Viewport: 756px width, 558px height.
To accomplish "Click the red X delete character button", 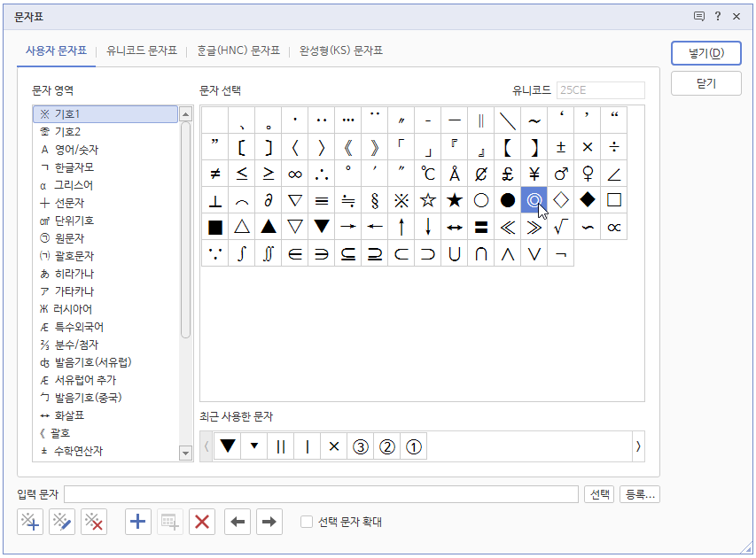I will [202, 522].
